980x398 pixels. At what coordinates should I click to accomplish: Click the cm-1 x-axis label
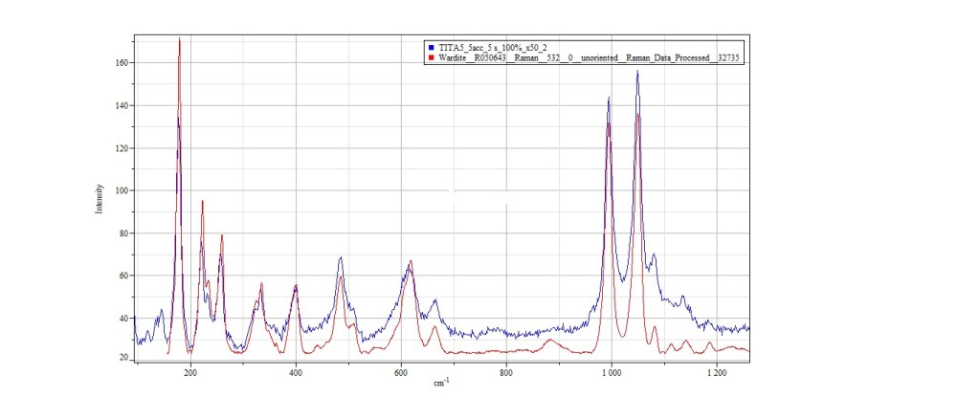coord(441,385)
